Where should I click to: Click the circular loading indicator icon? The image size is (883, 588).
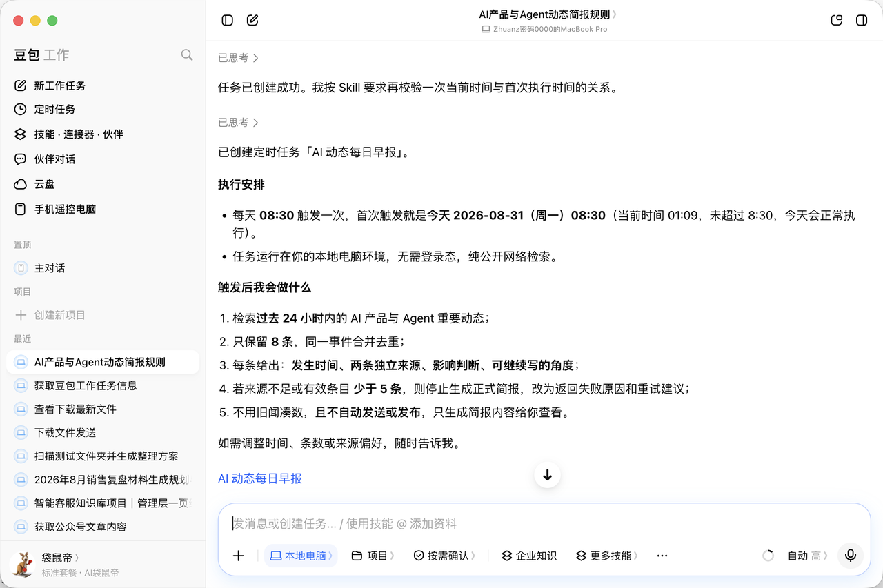pos(768,556)
